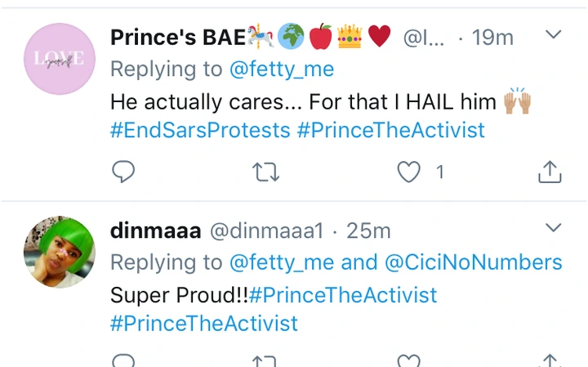The height and width of the screenshot is (367, 588).
Task: Like the tweet with one like
Action: (408, 172)
